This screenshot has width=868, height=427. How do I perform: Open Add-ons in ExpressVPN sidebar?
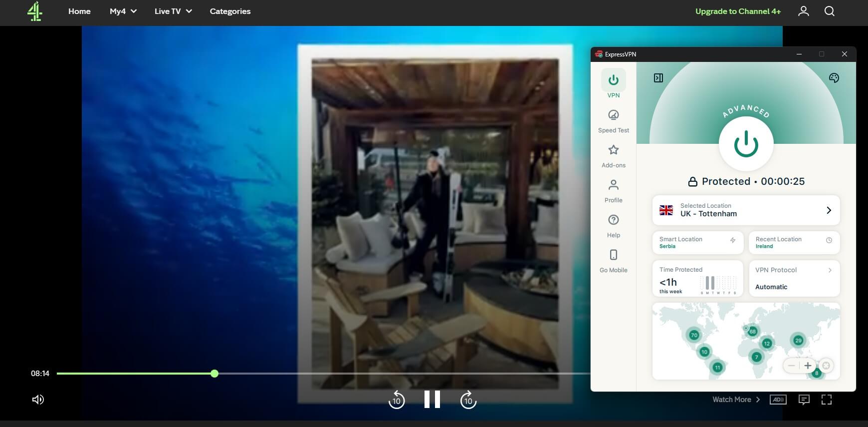click(614, 156)
